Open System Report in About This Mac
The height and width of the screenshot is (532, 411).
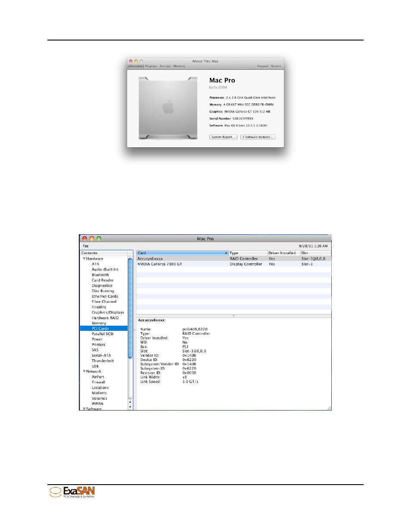click(223, 137)
